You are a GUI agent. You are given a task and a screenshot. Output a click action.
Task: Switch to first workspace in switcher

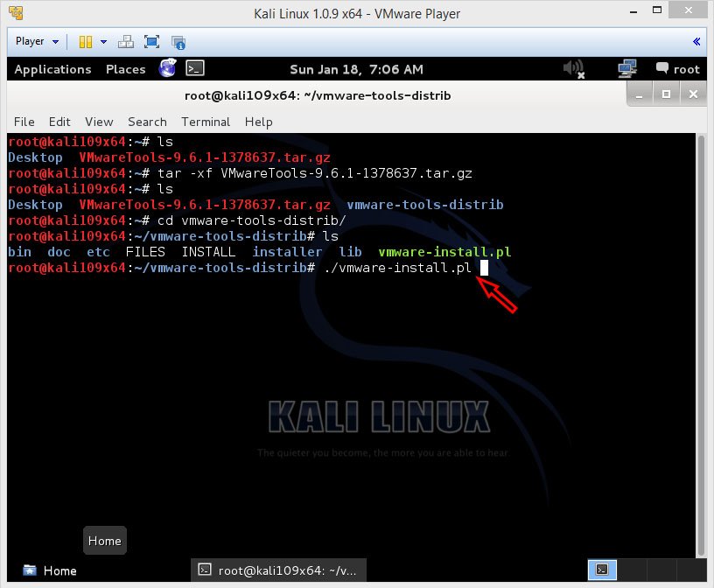click(602, 570)
